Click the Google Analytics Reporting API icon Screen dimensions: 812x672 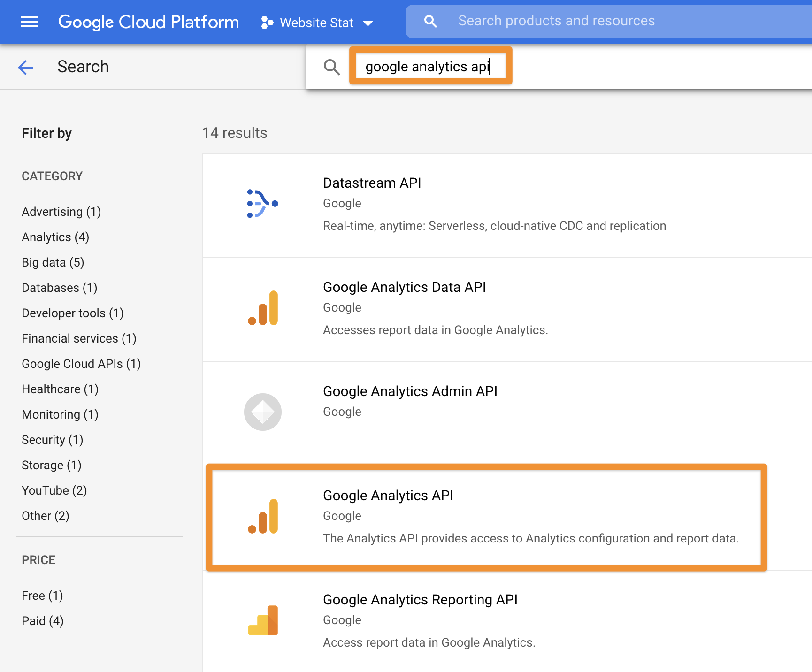[x=263, y=620]
